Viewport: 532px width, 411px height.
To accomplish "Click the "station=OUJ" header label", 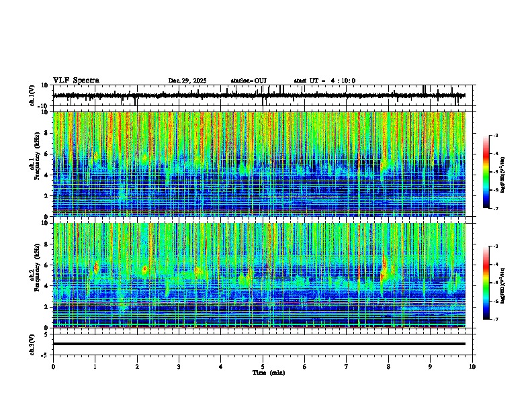I will pos(249,81).
